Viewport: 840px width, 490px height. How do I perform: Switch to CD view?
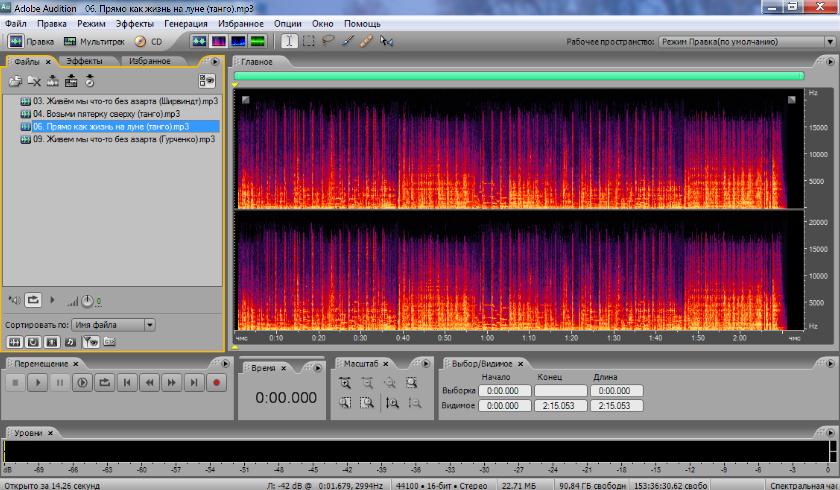click(x=148, y=42)
